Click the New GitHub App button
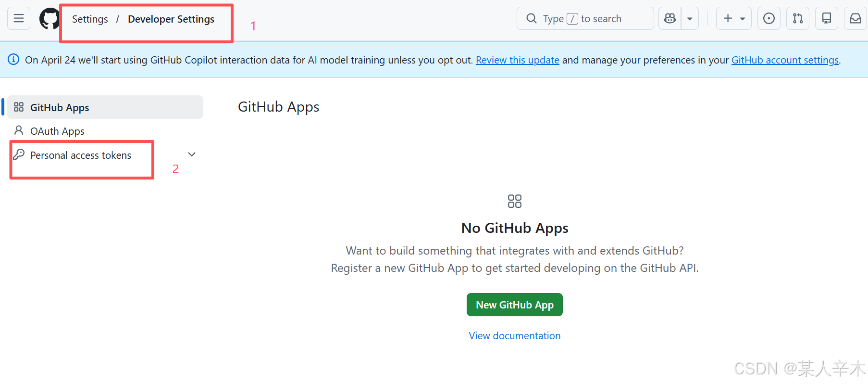The image size is (868, 384). (515, 305)
